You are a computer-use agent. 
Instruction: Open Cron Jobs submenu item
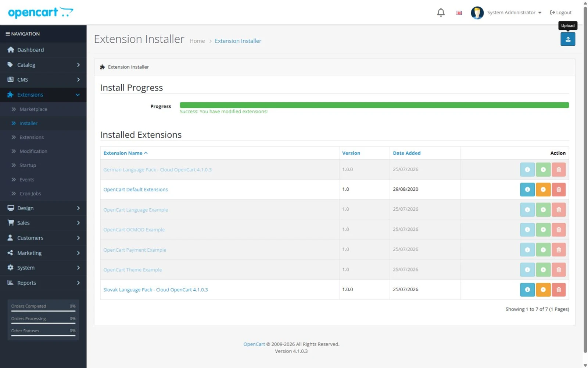[x=43, y=194]
